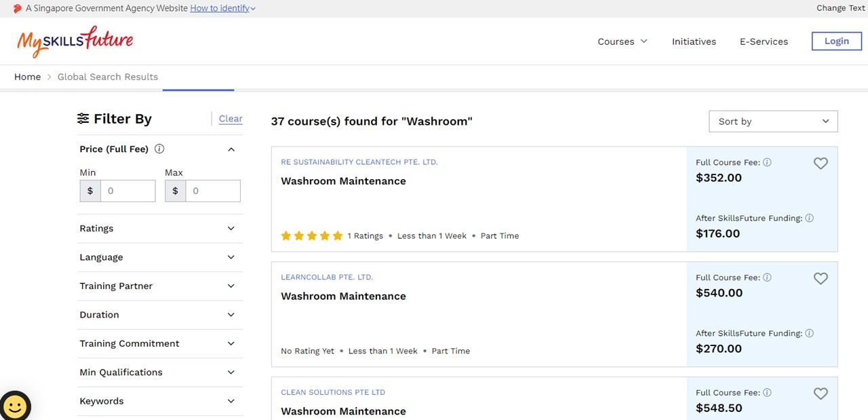
Task: Click info icon next to first Full Course Fee
Action: click(x=767, y=163)
